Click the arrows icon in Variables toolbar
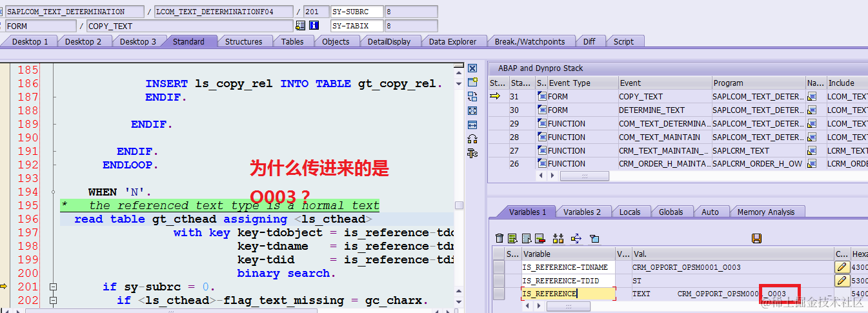 [x=577, y=239]
